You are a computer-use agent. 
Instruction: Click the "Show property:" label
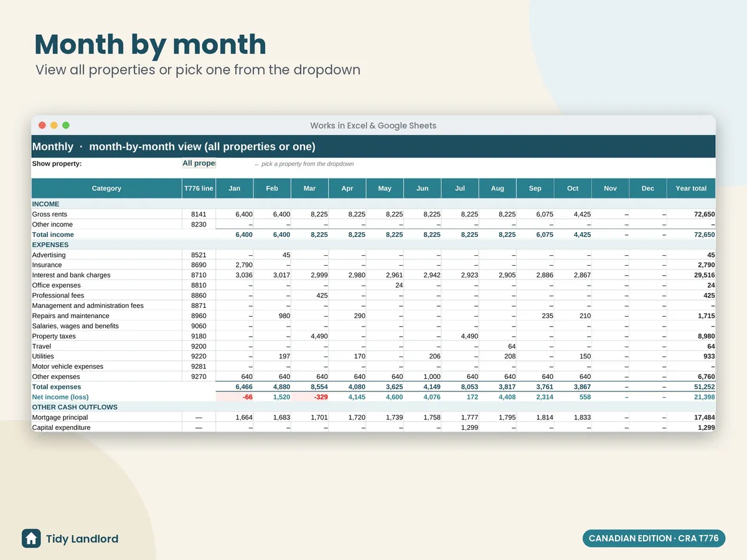pos(57,164)
